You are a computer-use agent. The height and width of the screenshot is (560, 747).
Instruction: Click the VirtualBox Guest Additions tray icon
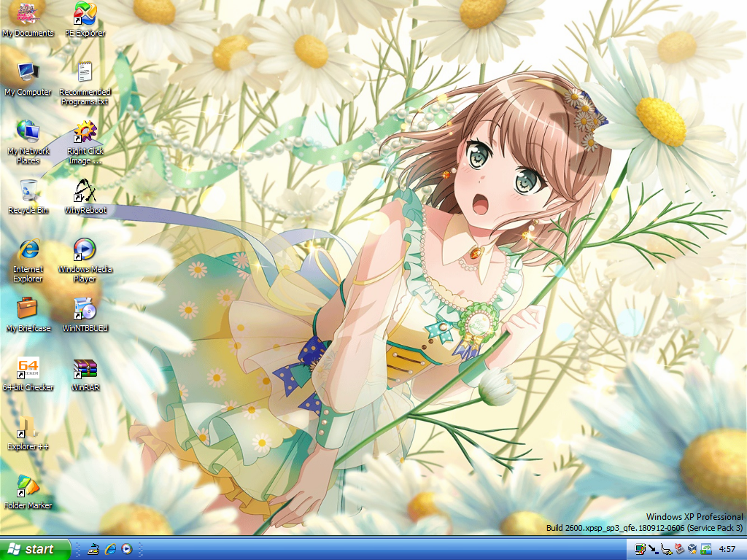692,550
